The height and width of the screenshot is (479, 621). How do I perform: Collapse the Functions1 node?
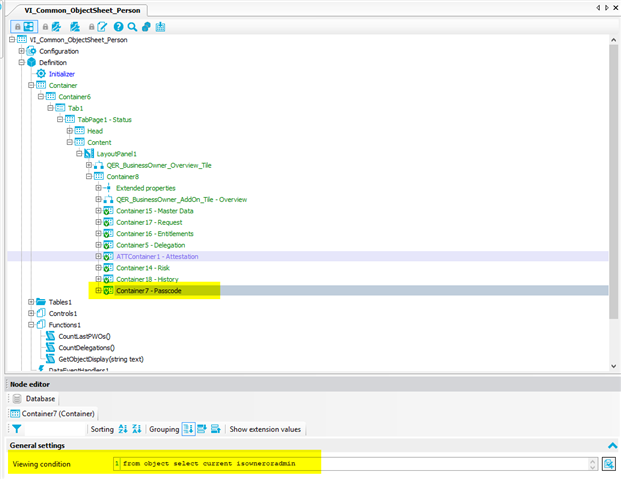(x=31, y=325)
